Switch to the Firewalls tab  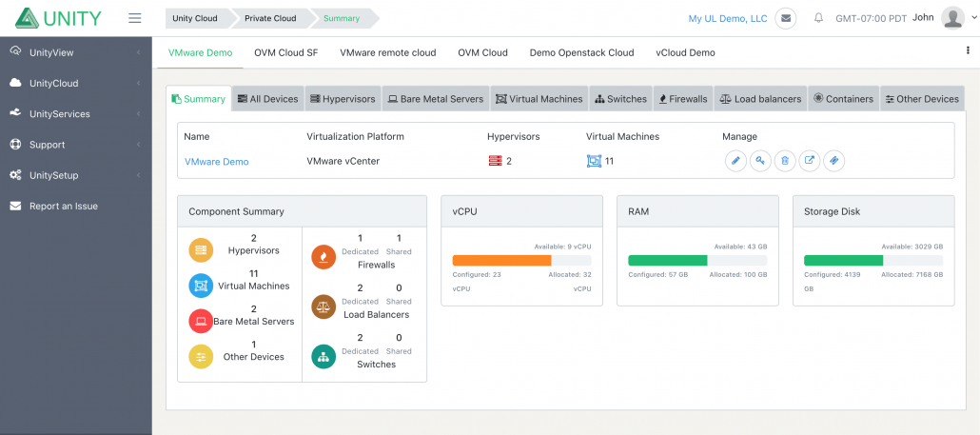click(683, 99)
